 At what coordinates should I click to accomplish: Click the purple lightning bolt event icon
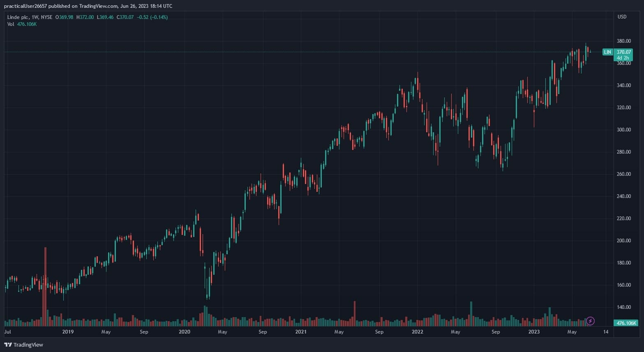pos(590,321)
